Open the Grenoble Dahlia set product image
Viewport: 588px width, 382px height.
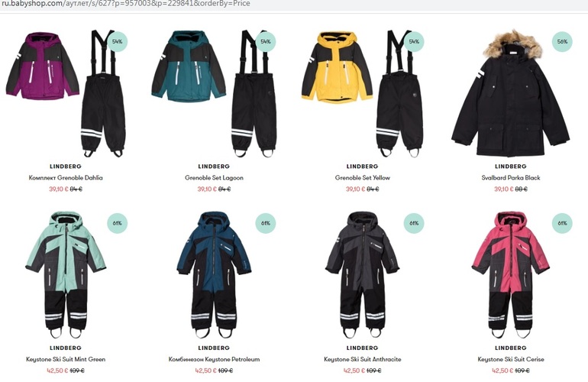coord(66,93)
